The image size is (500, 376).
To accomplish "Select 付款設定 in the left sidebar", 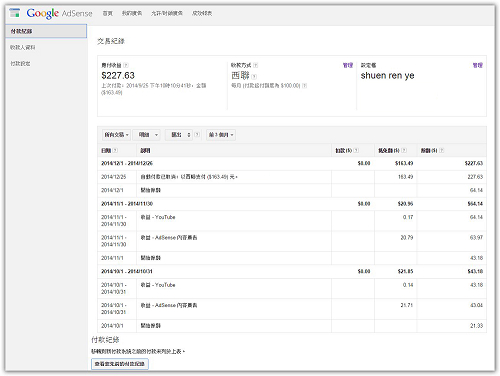I will click(20, 63).
